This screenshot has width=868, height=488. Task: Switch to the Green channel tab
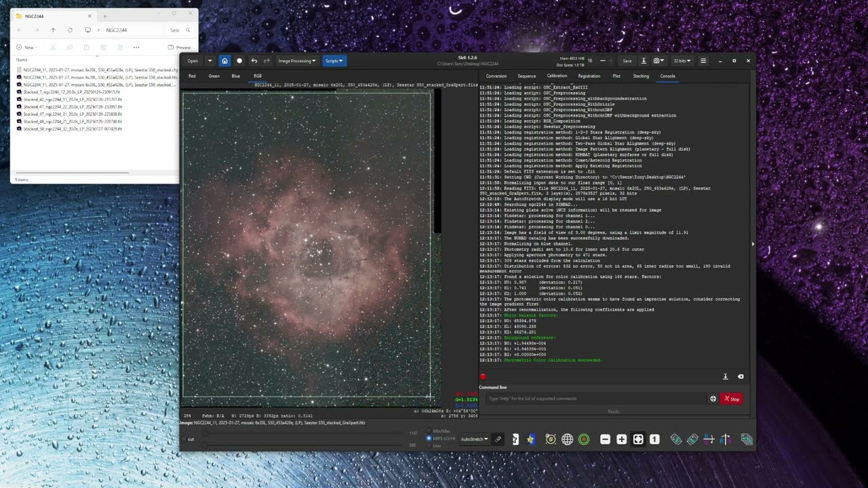[214, 76]
